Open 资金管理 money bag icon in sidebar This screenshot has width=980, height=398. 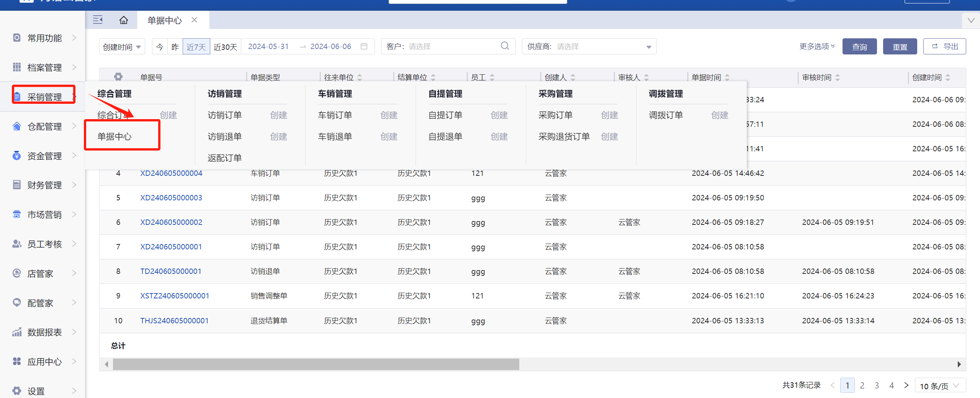17,156
